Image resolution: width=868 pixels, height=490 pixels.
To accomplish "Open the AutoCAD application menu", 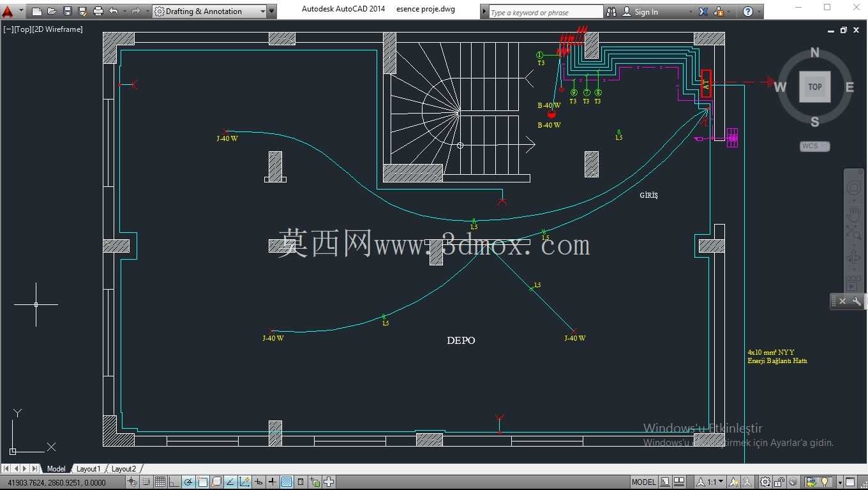I will coord(8,11).
